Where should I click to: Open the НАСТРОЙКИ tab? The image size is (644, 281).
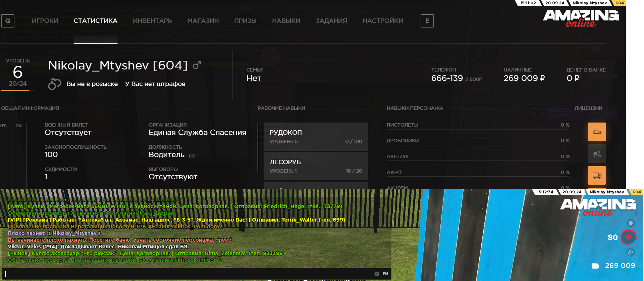tap(383, 21)
